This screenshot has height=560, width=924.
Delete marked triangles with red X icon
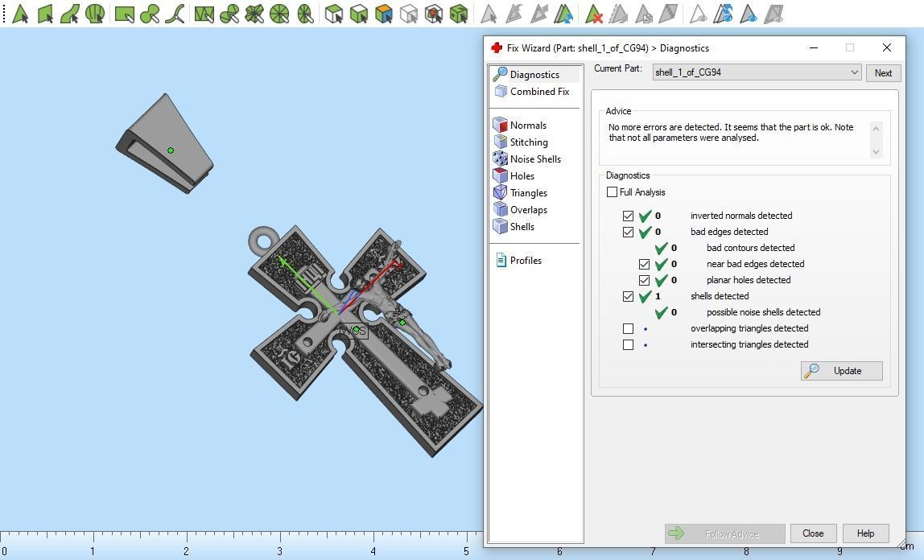pyautogui.click(x=594, y=13)
